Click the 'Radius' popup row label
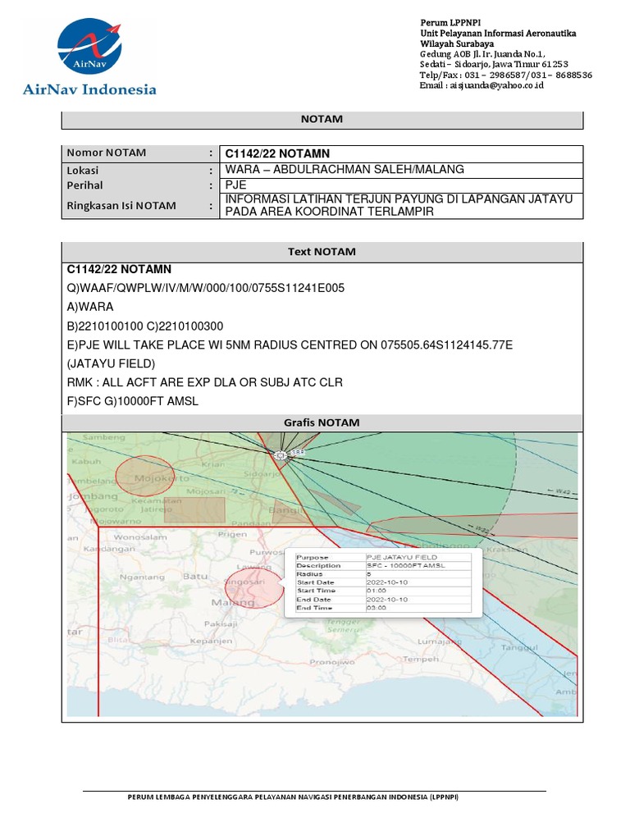The width and height of the screenshot is (630, 840). 309,573
